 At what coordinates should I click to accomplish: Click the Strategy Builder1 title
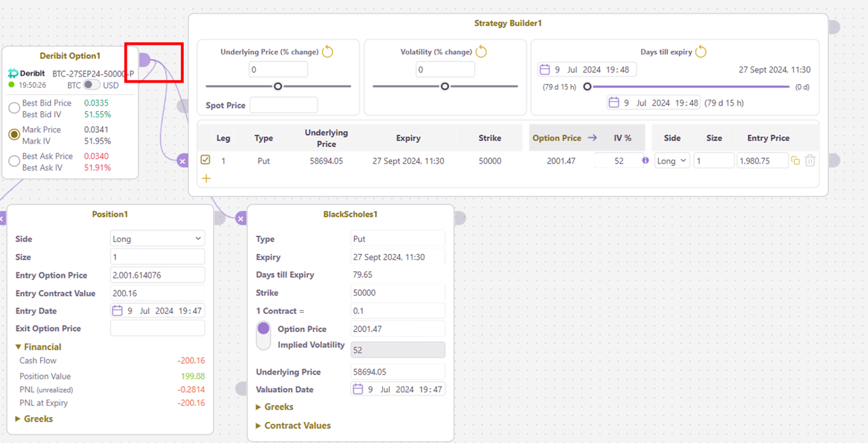pyautogui.click(x=508, y=23)
